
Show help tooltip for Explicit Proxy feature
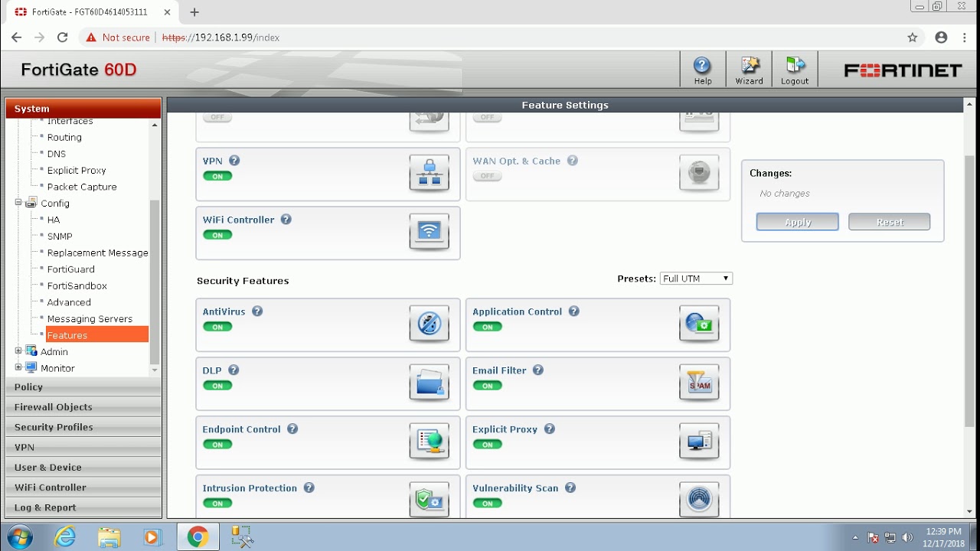click(x=549, y=429)
